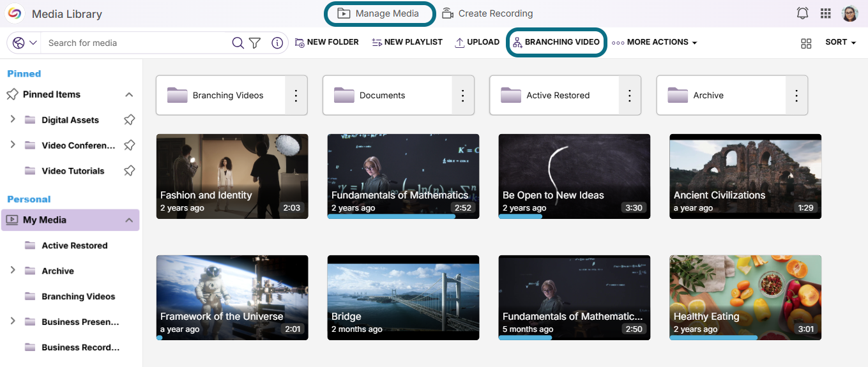Collapse the Pinned Items section

point(129,94)
